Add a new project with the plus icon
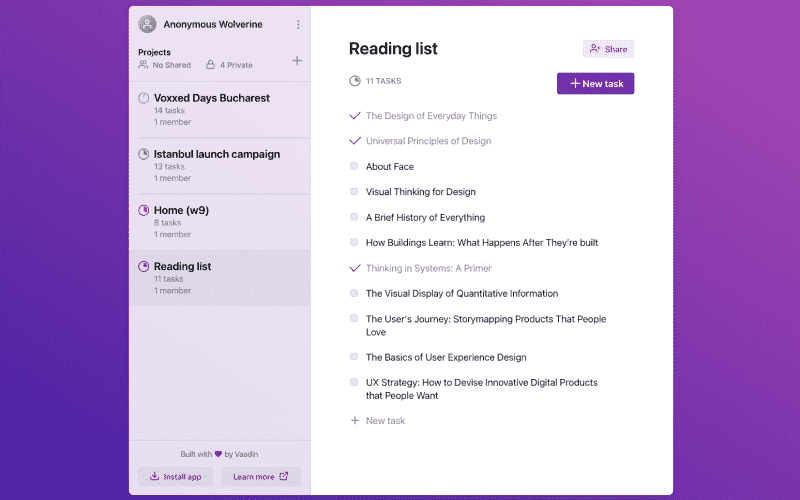The image size is (800, 500). (297, 61)
